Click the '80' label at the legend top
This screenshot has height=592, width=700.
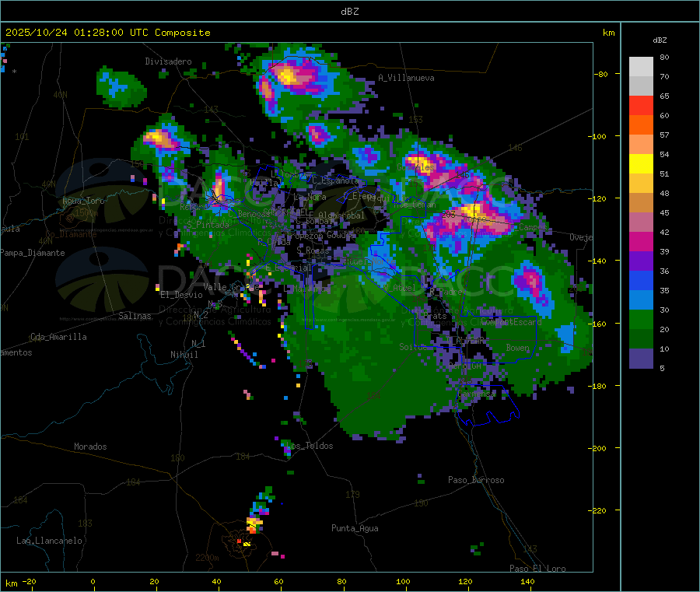point(664,57)
